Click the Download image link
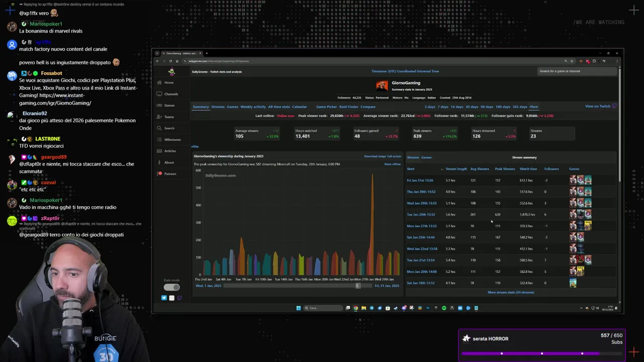 pos(375,156)
